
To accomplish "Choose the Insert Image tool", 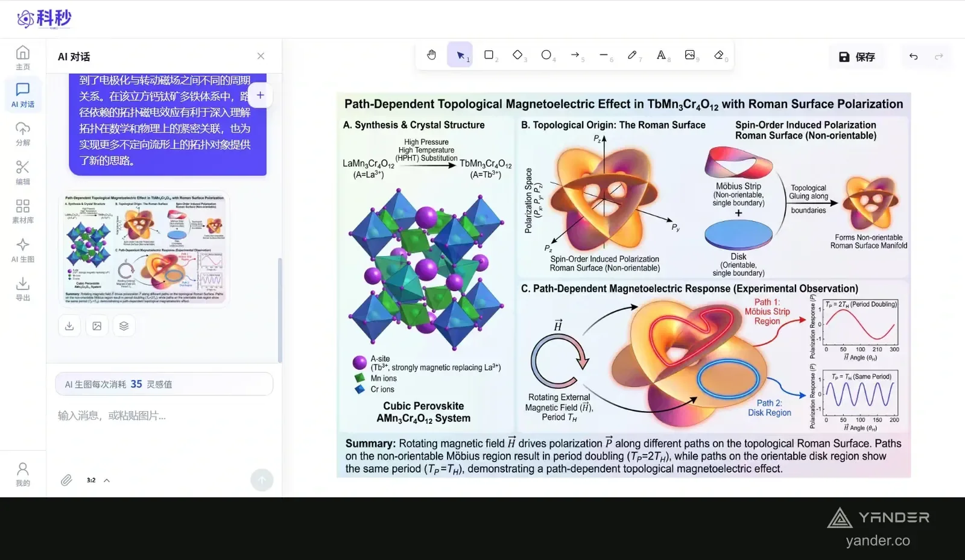I will click(690, 55).
